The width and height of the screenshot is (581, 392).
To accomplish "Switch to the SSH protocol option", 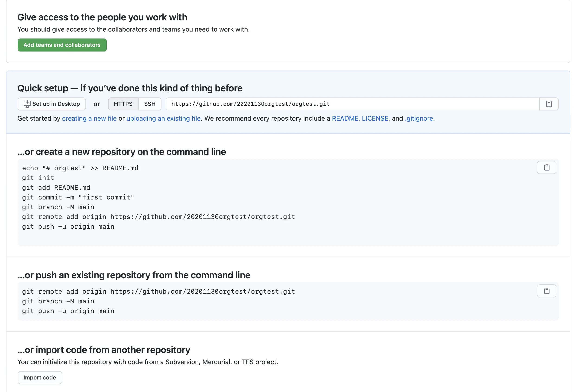I will (x=150, y=104).
